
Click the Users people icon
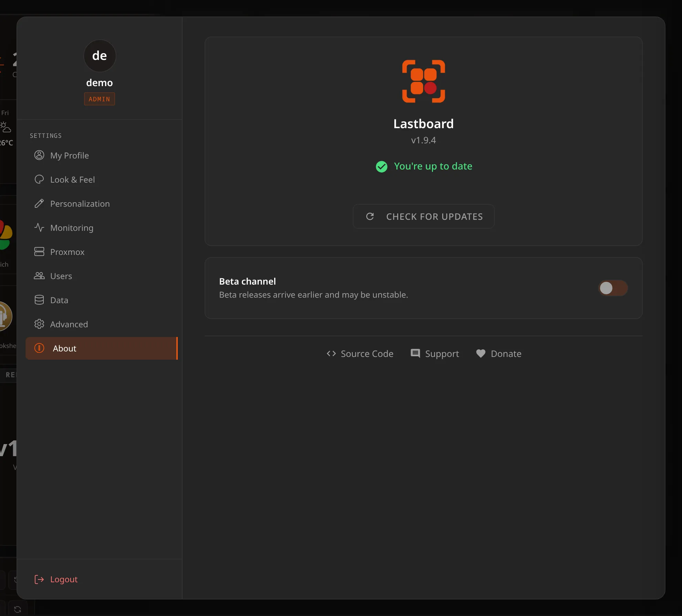point(39,276)
